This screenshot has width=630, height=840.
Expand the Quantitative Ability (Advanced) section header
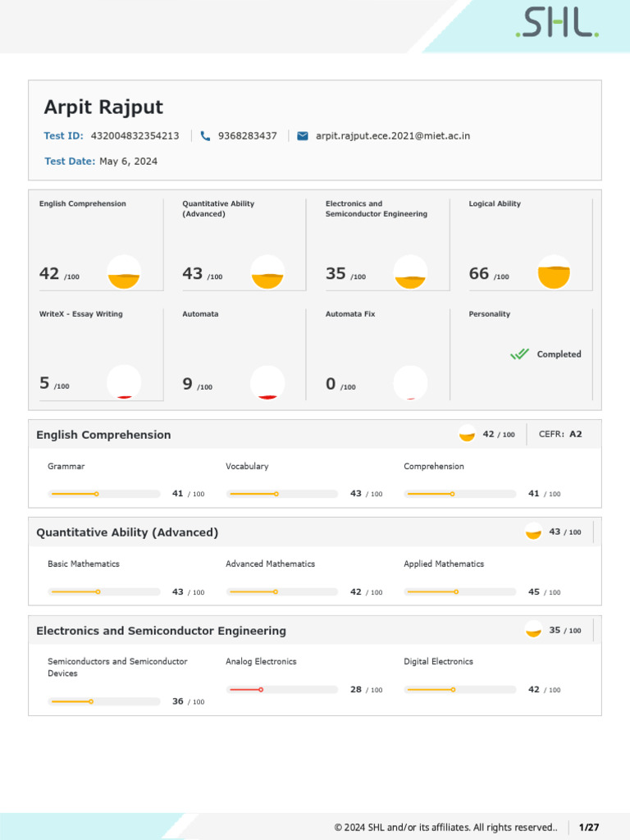point(127,532)
